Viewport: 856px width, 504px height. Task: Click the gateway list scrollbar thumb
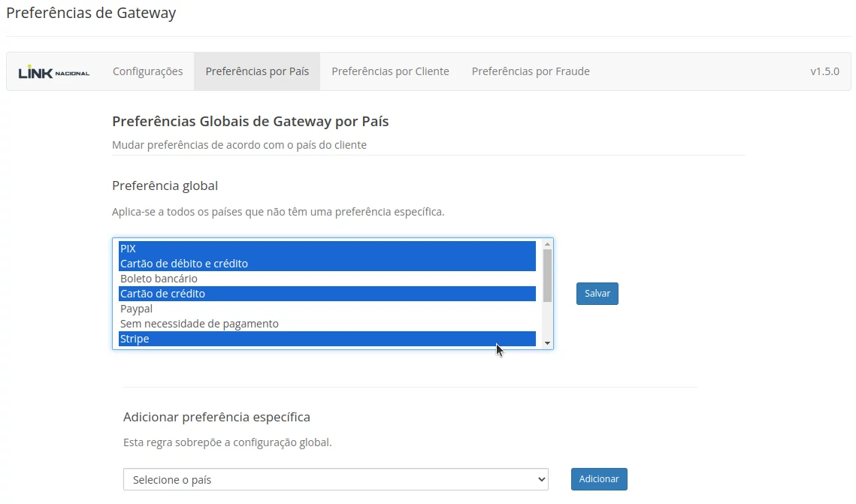(547, 275)
